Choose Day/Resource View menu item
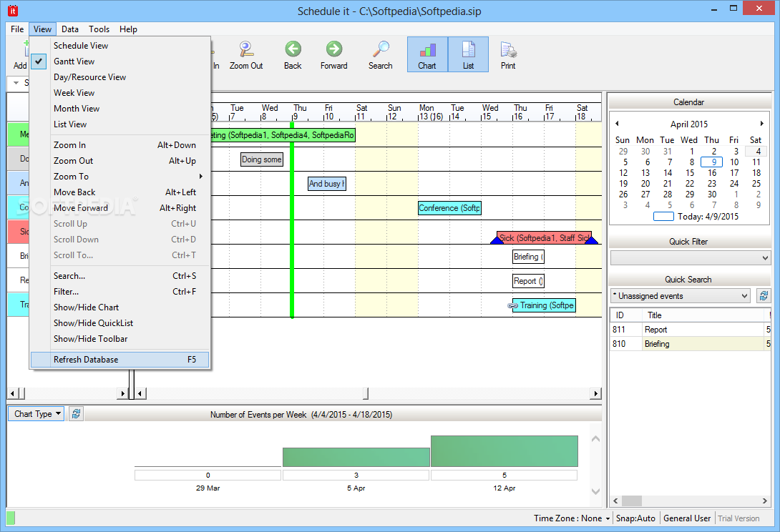This screenshot has height=532, width=780. pos(120,77)
